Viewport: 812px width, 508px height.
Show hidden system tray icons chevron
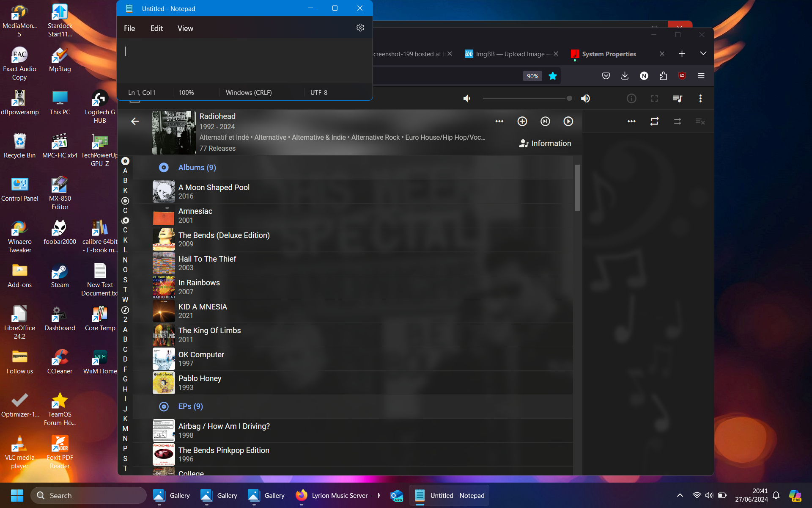point(680,495)
